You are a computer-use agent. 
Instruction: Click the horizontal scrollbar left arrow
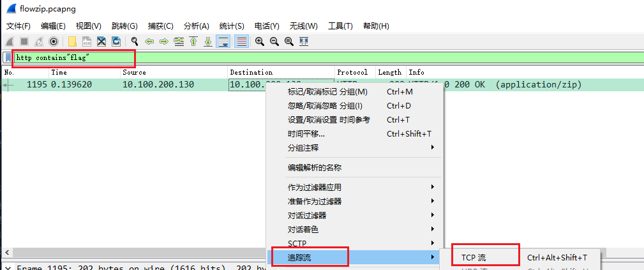pyautogui.click(x=7, y=253)
